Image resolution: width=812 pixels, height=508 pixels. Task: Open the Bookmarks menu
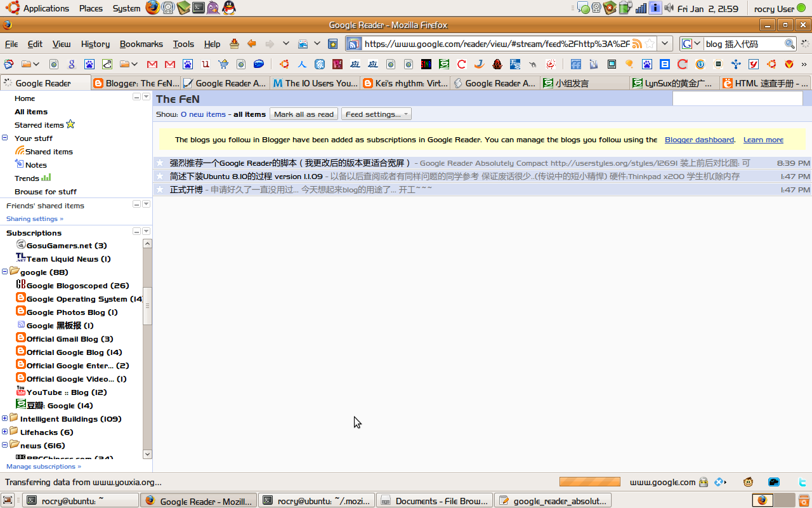pyautogui.click(x=141, y=44)
